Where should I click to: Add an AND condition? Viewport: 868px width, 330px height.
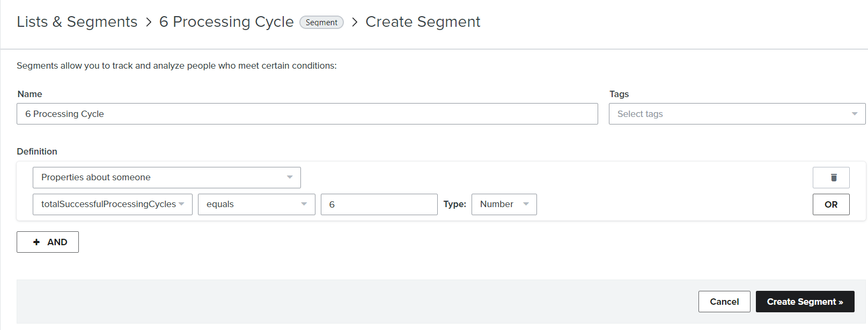coord(48,242)
